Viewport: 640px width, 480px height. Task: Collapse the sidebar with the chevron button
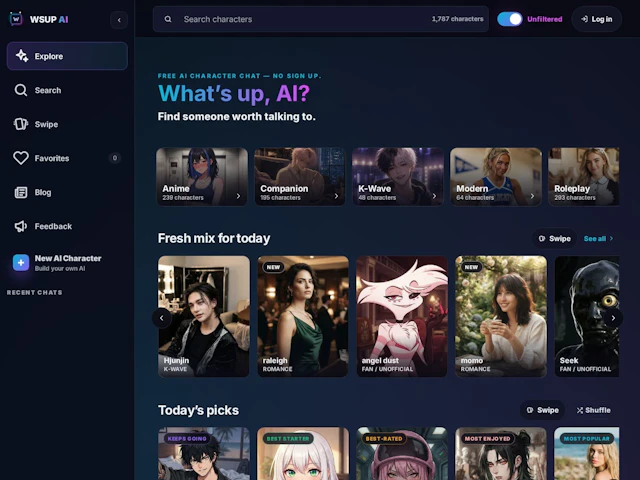tap(119, 20)
